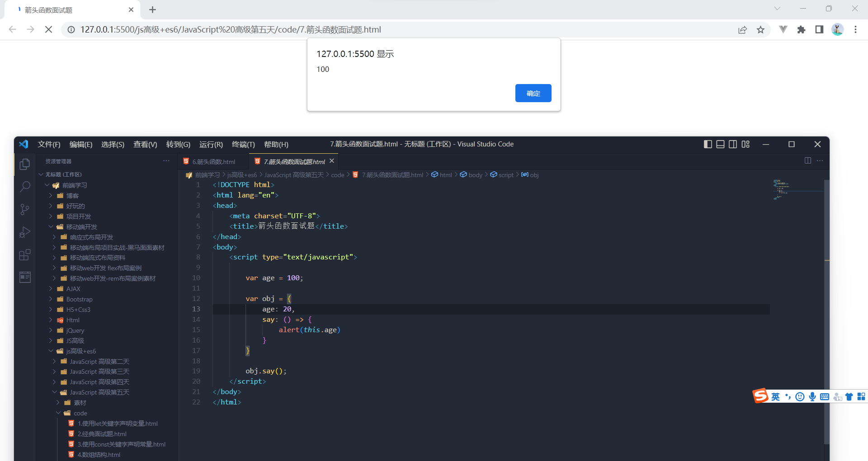The image size is (868, 461).
Task: Open the Sogou emoji picker in the tray
Action: (x=800, y=396)
